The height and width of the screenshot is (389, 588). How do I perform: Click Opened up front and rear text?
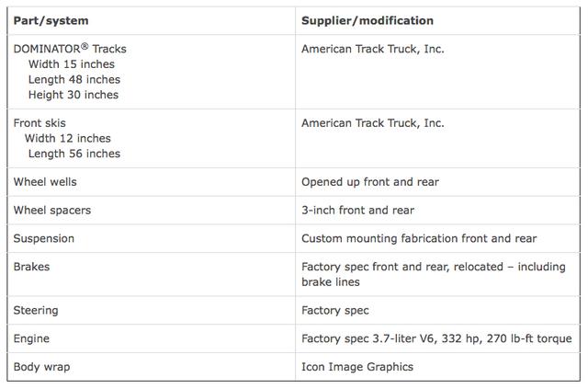pyautogui.click(x=370, y=182)
